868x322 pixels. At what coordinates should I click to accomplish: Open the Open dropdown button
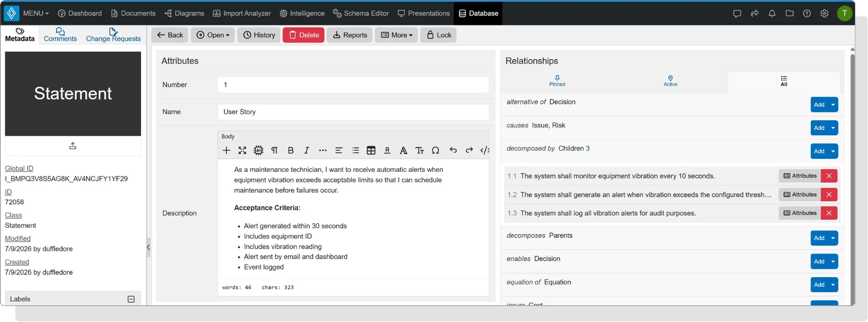point(212,35)
